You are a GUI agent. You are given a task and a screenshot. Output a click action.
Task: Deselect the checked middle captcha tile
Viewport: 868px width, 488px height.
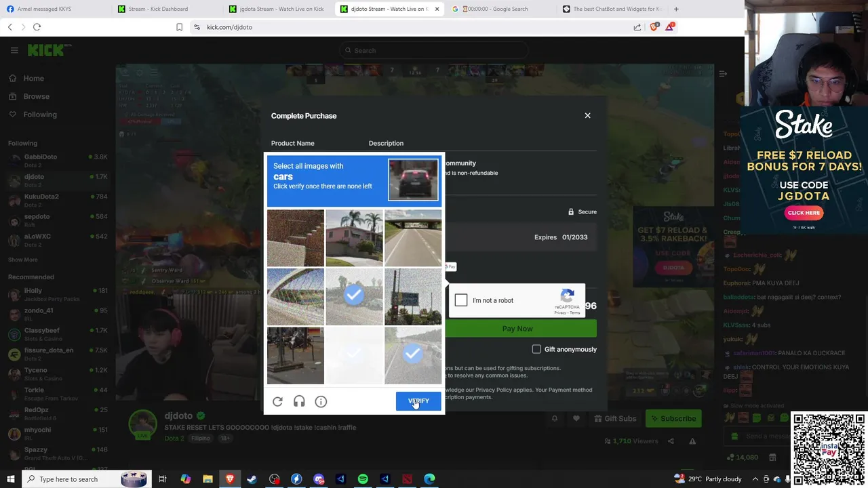coord(354,297)
